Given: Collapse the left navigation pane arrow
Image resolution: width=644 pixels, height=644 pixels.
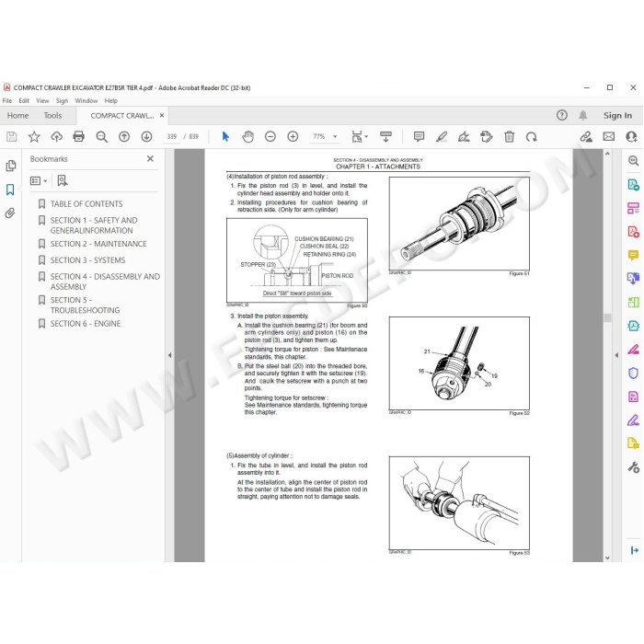Looking at the screenshot, I should tap(169, 355).
